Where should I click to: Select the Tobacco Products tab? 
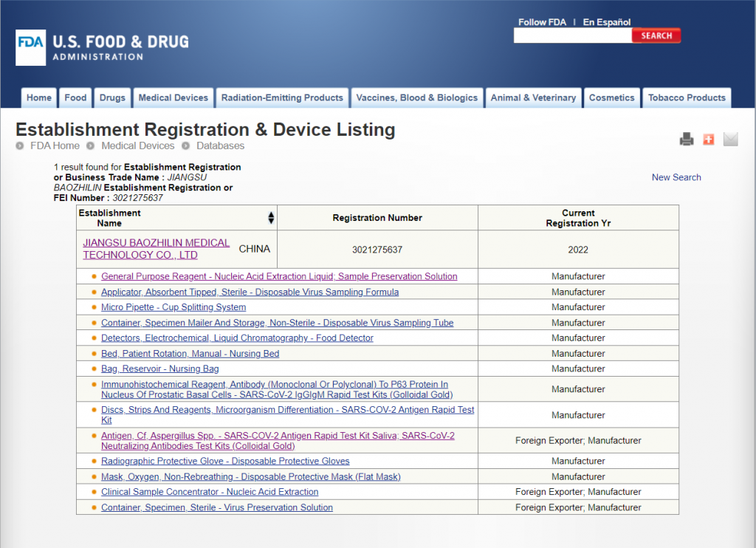(687, 97)
